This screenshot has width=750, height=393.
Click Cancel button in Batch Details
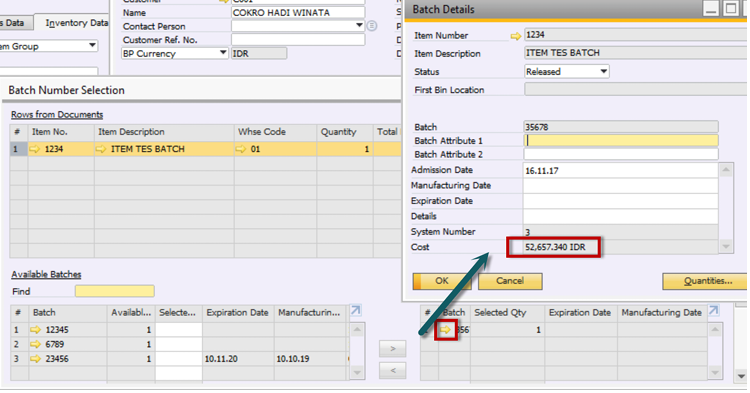[510, 281]
